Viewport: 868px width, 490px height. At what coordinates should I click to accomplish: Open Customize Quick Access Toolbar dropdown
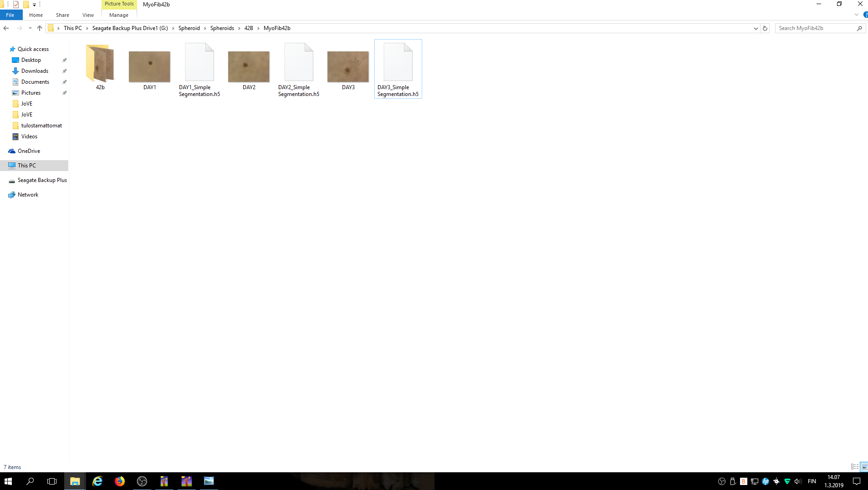[x=34, y=5]
